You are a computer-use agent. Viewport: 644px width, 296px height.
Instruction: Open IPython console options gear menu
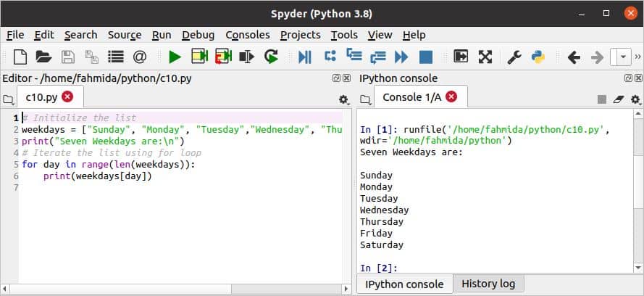636,99
